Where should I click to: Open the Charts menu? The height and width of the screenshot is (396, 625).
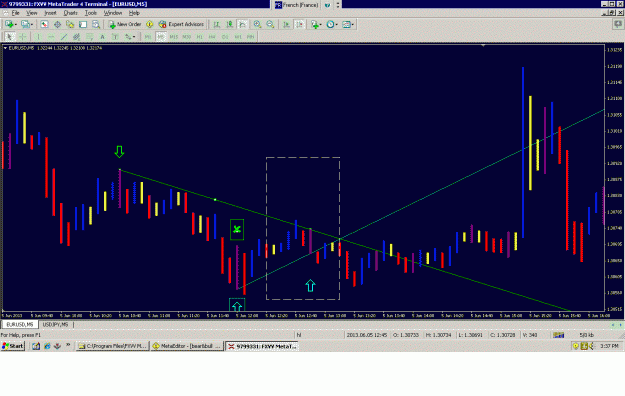coord(71,13)
